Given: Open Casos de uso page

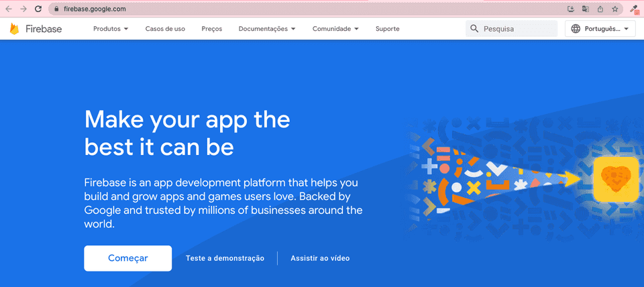Looking at the screenshot, I should (165, 29).
